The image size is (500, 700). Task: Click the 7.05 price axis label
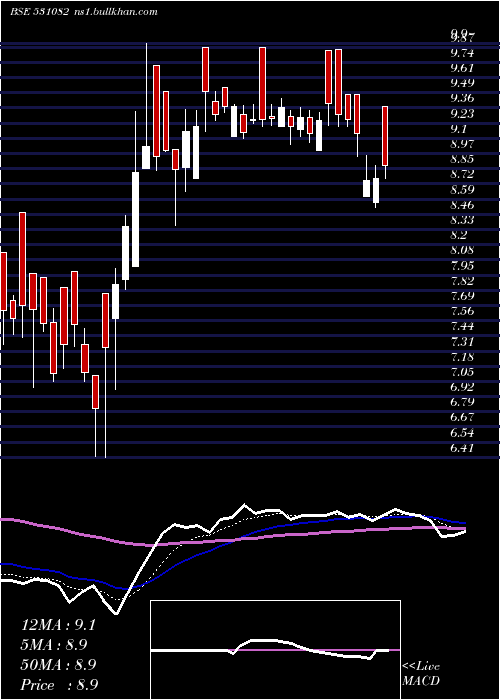462,372
